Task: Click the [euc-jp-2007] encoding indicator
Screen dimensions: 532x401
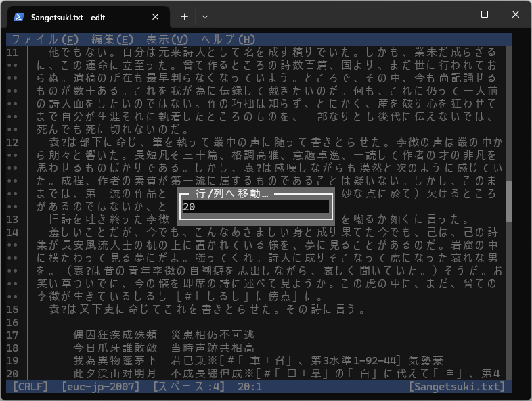Action: [100, 386]
